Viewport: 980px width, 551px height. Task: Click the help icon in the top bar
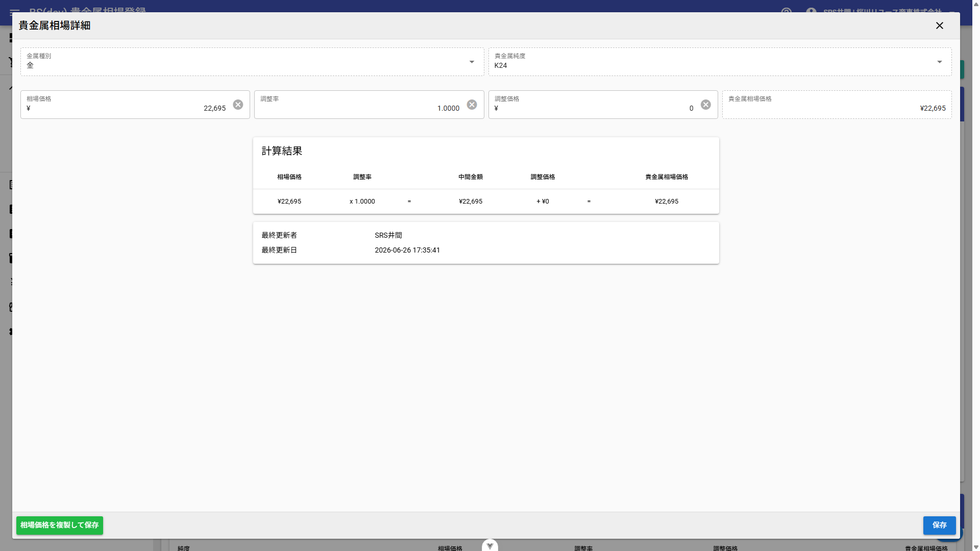point(787,10)
